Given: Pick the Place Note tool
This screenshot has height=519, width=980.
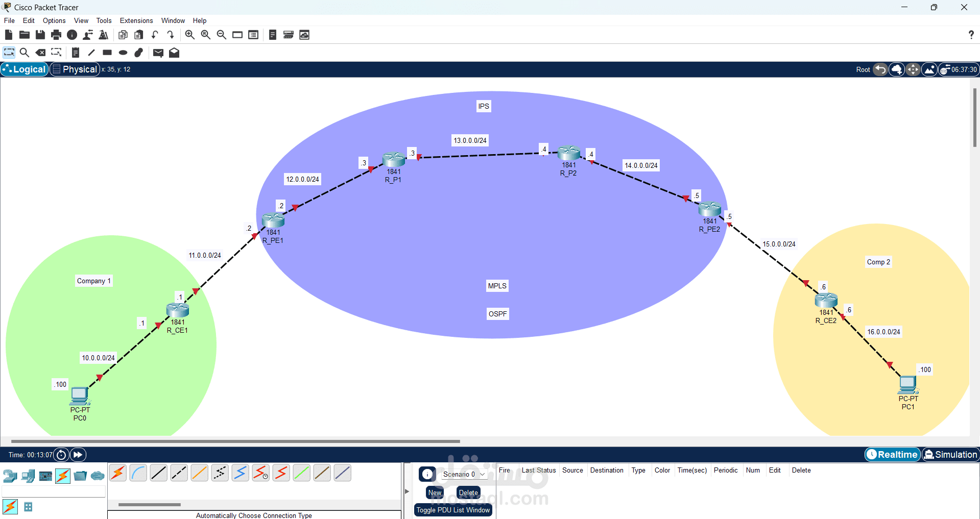Looking at the screenshot, I should (x=76, y=53).
